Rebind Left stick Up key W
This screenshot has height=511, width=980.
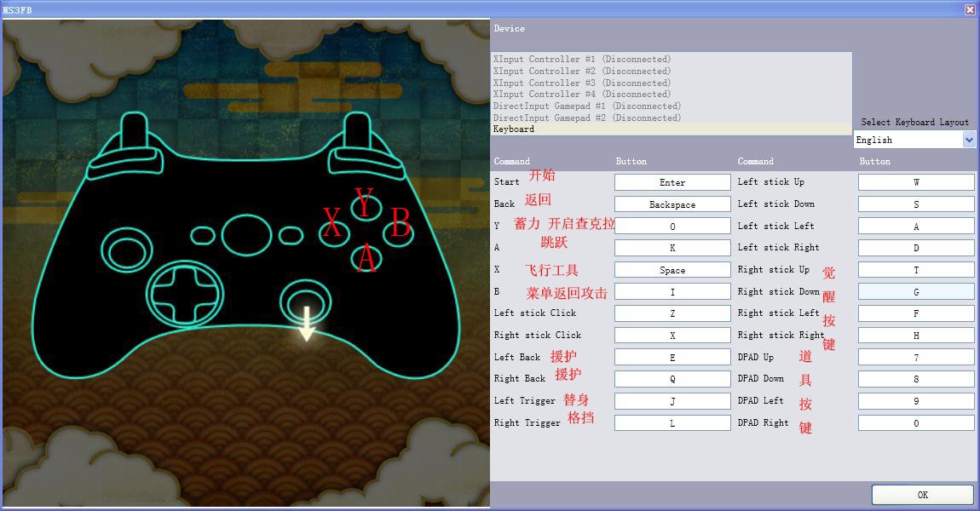tap(916, 182)
